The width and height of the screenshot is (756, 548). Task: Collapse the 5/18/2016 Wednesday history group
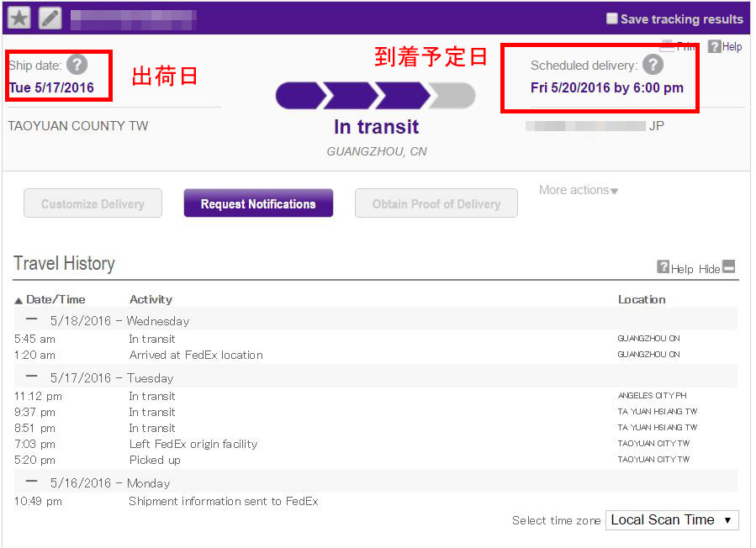point(30,320)
